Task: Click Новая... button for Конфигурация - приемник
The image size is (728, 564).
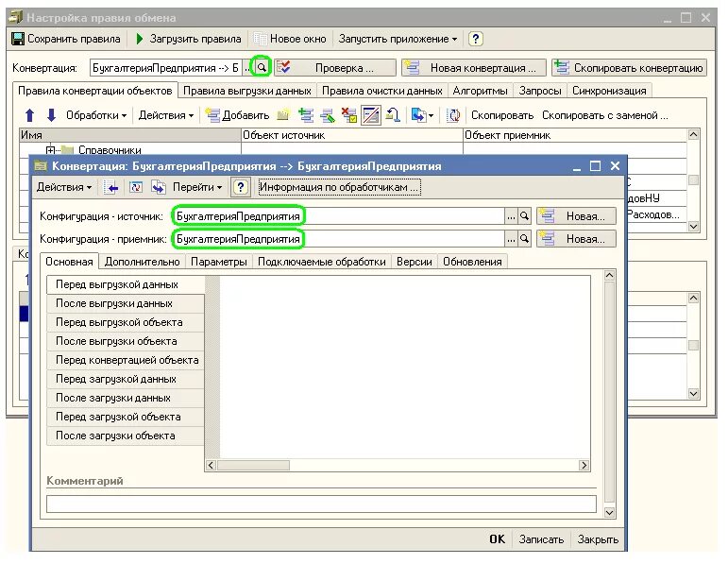Action: pyautogui.click(x=576, y=239)
